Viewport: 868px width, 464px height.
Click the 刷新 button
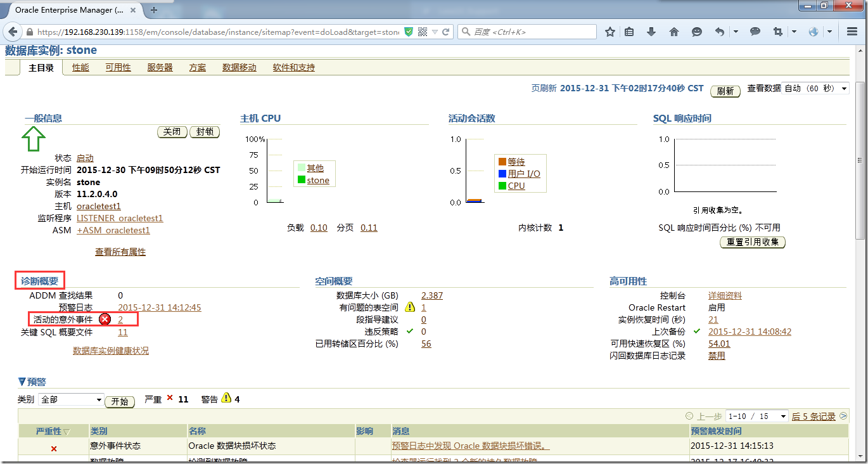pos(725,91)
